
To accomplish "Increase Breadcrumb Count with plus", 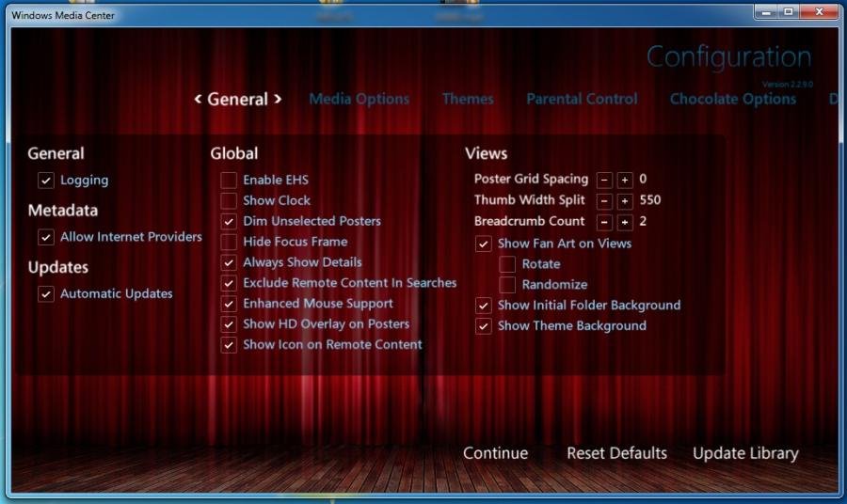I will click(625, 222).
